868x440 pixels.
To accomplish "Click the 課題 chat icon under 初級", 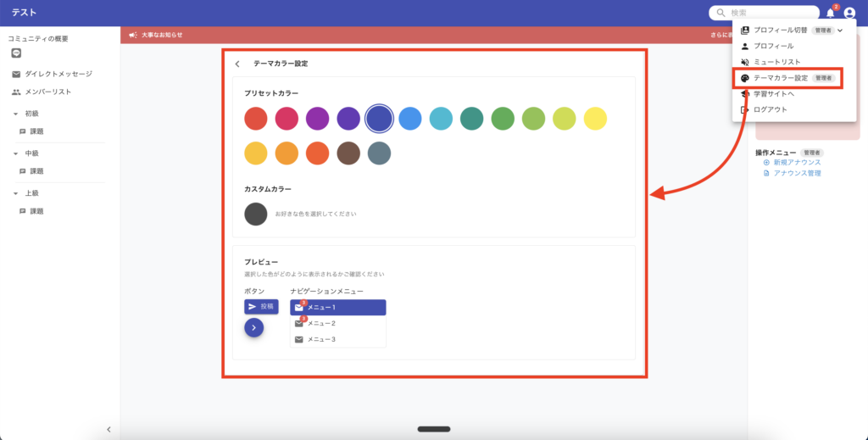I will pos(23,131).
